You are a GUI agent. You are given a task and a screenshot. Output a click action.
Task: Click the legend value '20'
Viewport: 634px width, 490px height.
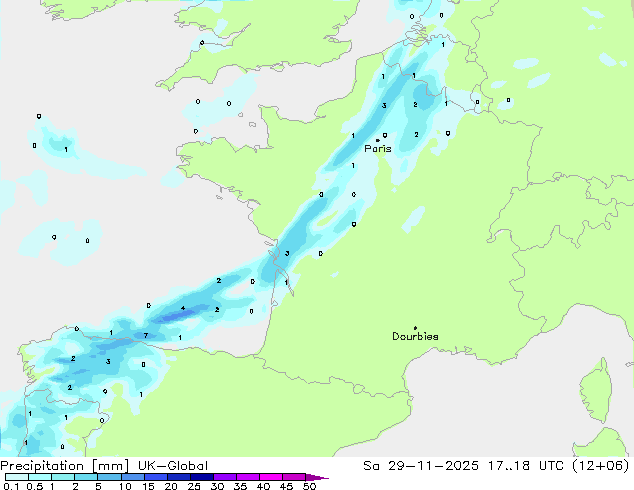pos(171,486)
